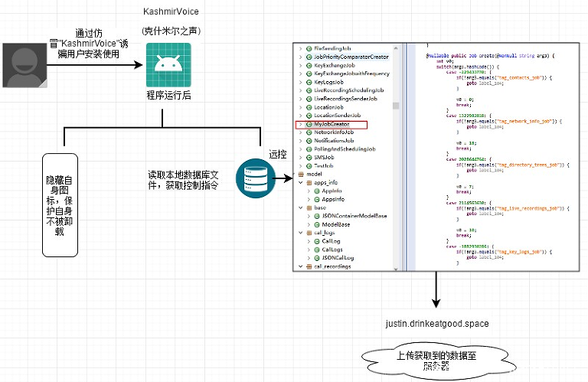Click the class icon beside JSONCallLog
588x382 pixels.
coord(316,258)
